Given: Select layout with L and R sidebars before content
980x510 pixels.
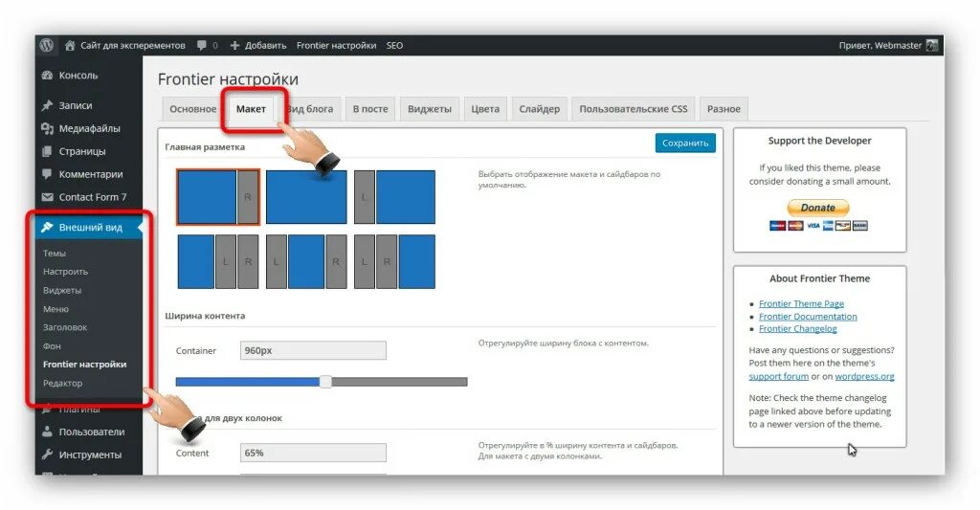Looking at the screenshot, I should click(x=394, y=261).
